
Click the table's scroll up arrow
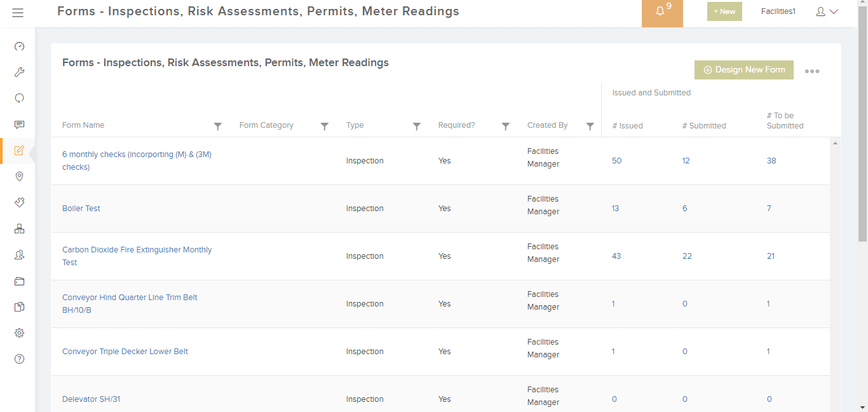(x=836, y=142)
